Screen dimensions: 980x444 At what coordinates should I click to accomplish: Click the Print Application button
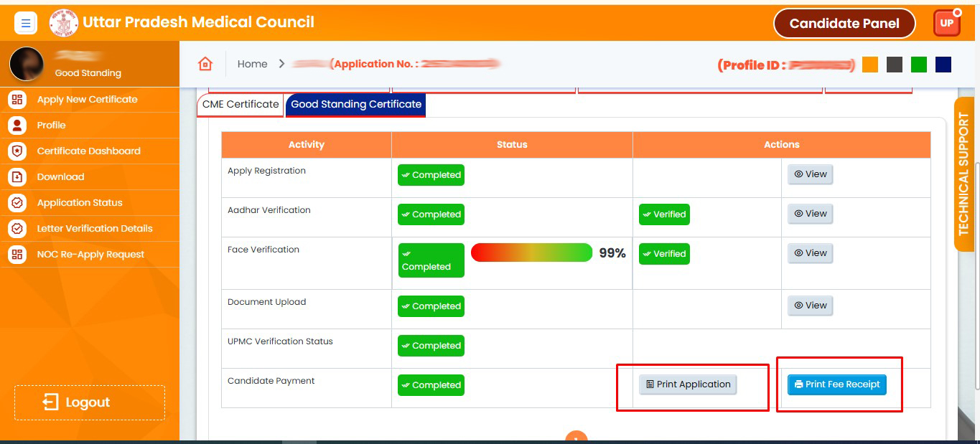(x=688, y=384)
